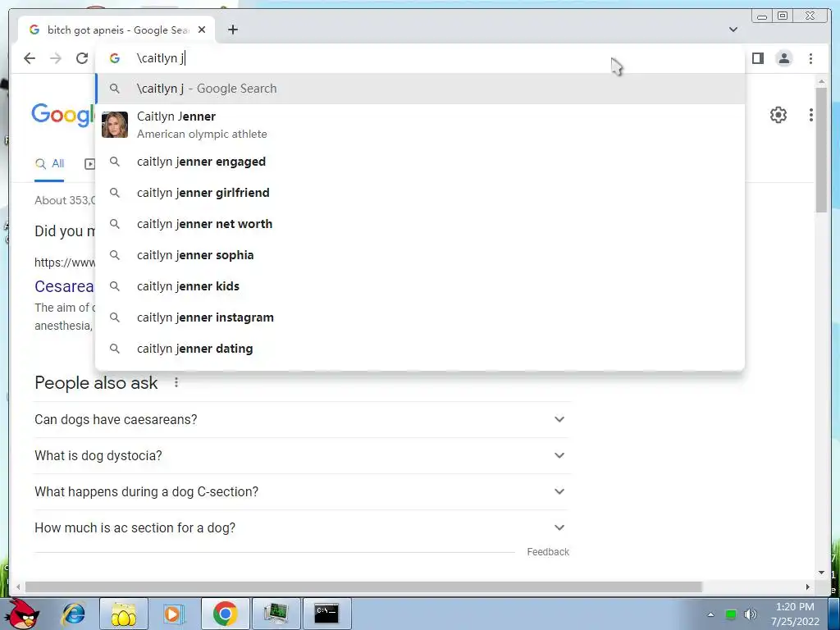Open a new browser tab

[x=232, y=30]
